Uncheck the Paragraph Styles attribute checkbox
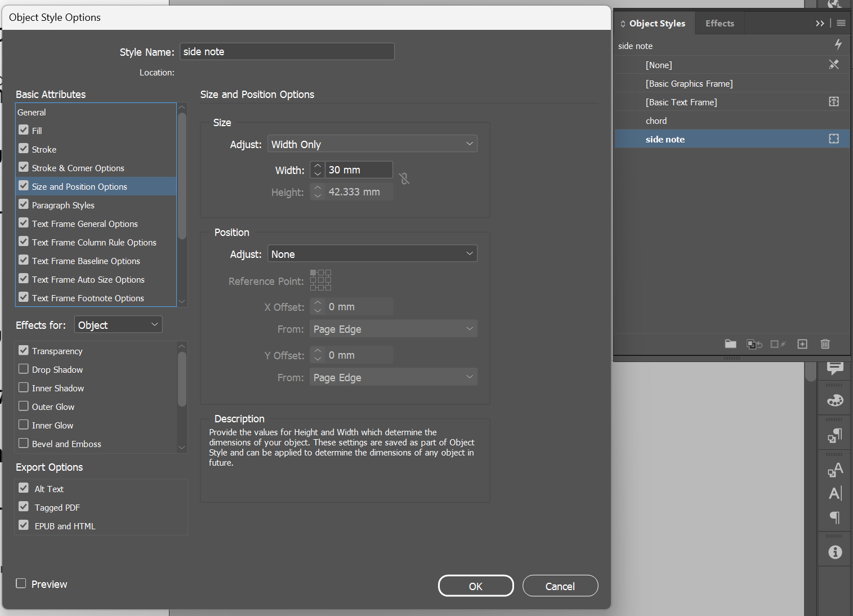Screen dimensions: 853x616 pyautogui.click(x=24, y=205)
